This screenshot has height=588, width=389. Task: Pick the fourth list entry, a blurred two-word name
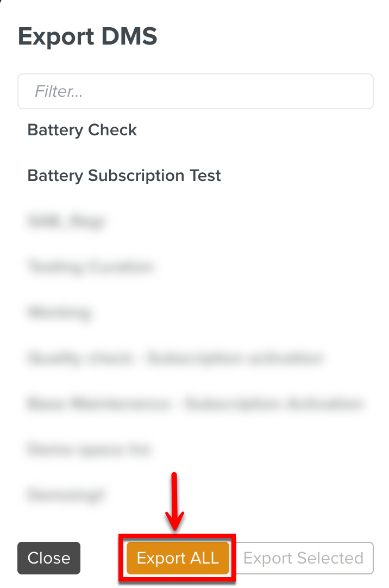(91, 267)
